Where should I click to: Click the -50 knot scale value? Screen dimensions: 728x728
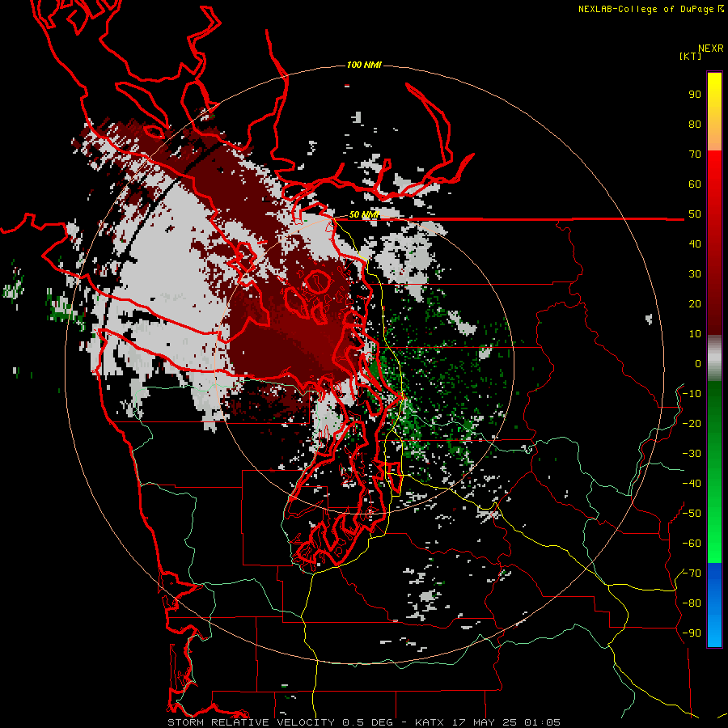click(x=692, y=514)
